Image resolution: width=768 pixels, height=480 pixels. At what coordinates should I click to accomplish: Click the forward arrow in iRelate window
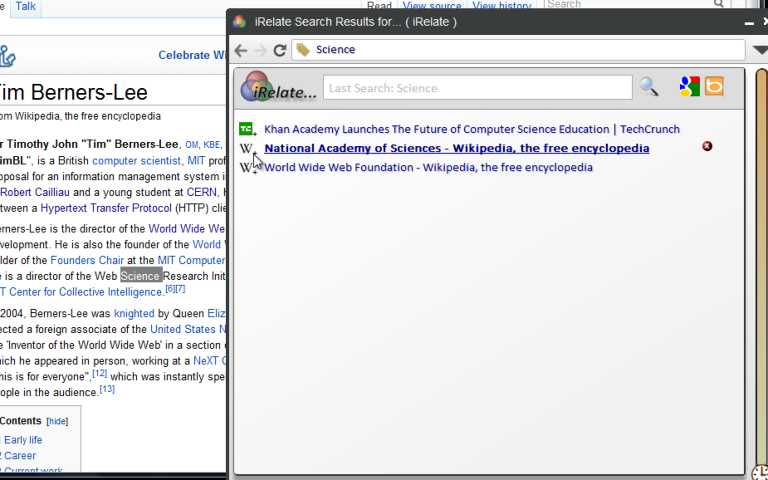pos(261,50)
